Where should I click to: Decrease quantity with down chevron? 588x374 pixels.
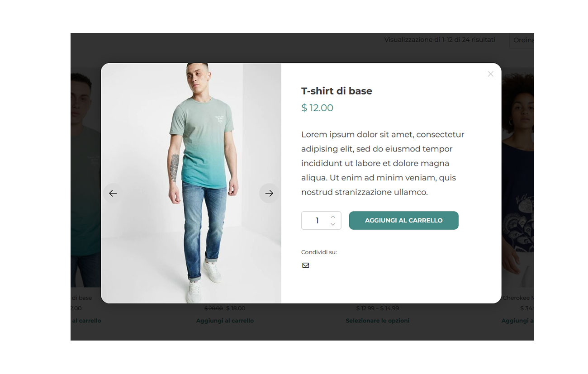coord(333,224)
